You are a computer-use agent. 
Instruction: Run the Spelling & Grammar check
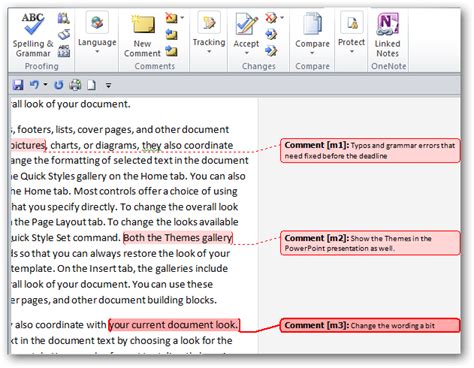pos(33,35)
